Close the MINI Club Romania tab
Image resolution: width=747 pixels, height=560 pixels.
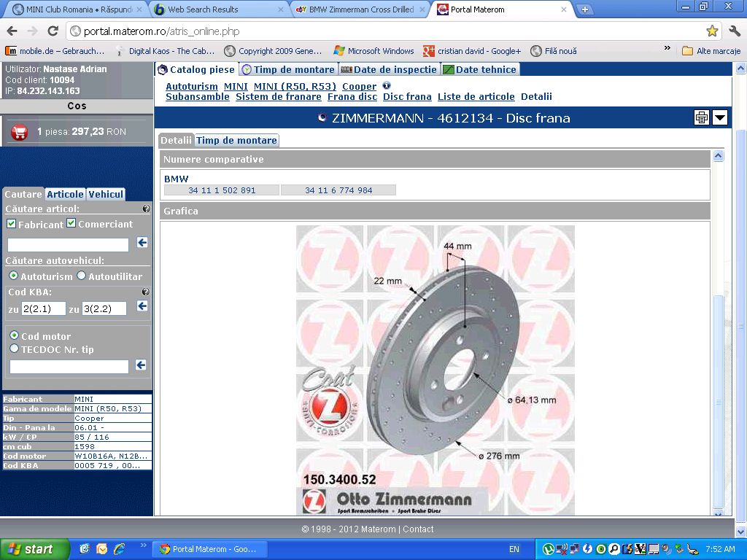[x=139, y=9]
